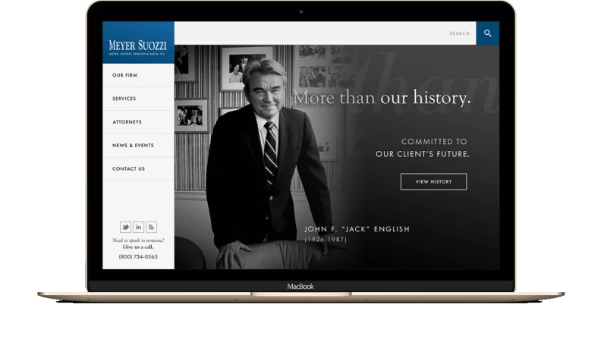Click 'Need to speak to someone?' text
This screenshot has height=364, width=607.
click(138, 240)
